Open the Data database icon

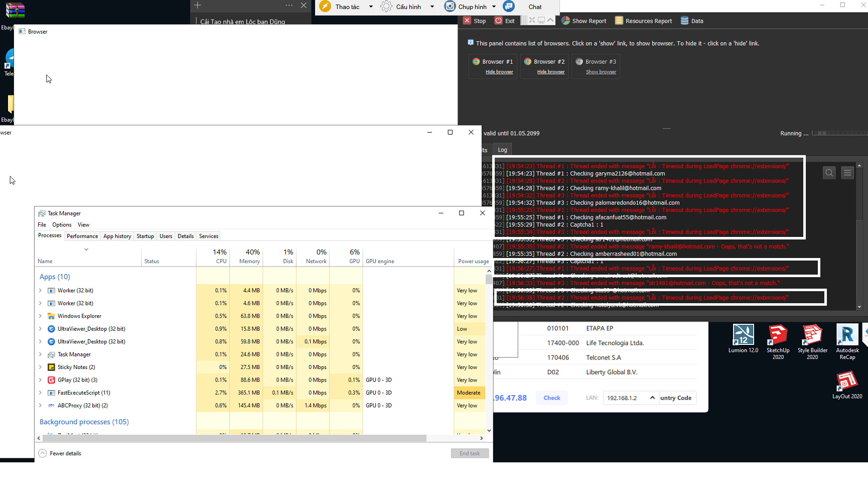[685, 21]
